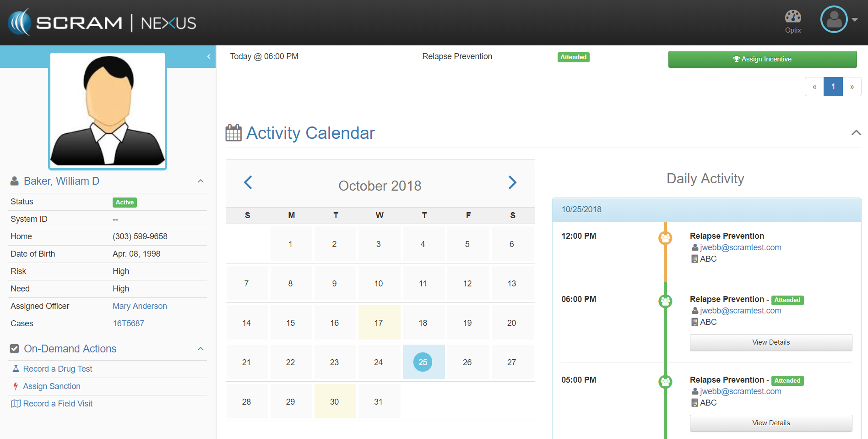Collapse the Baker, William D section

click(201, 181)
